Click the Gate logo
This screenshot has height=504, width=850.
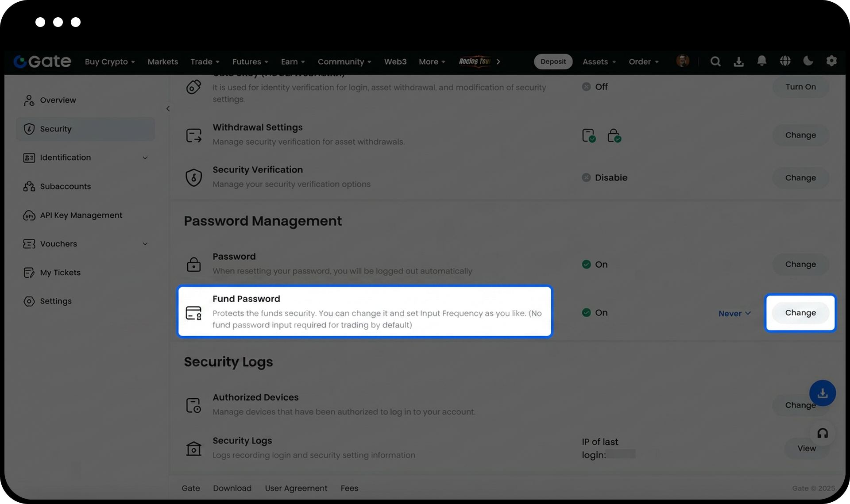tap(42, 62)
